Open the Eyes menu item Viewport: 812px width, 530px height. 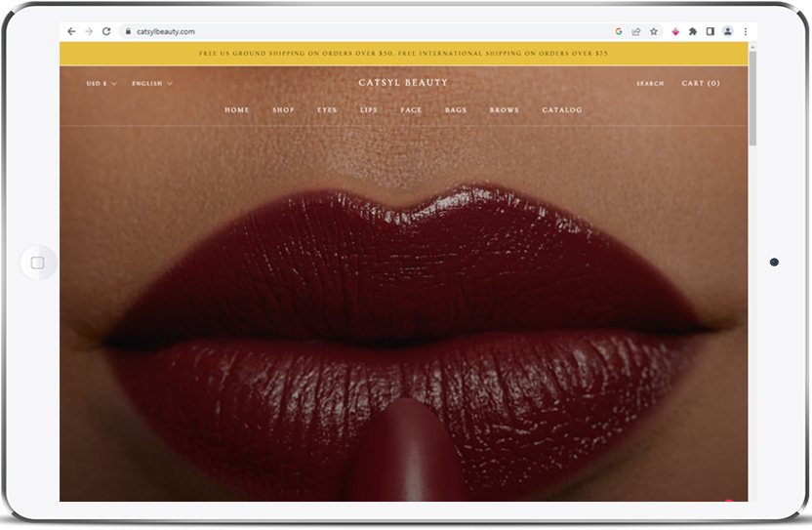[x=327, y=110]
